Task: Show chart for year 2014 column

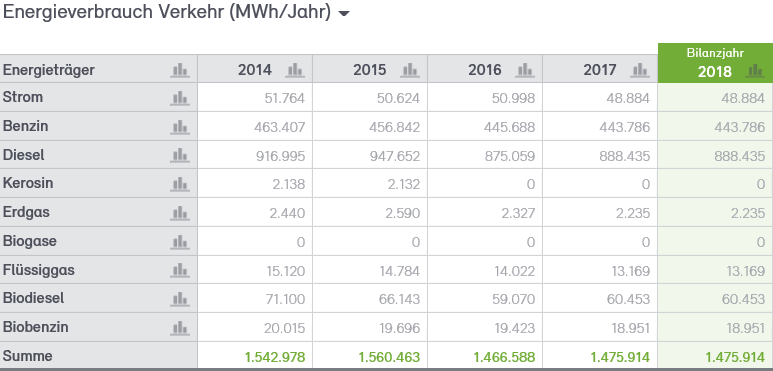Action: click(295, 70)
